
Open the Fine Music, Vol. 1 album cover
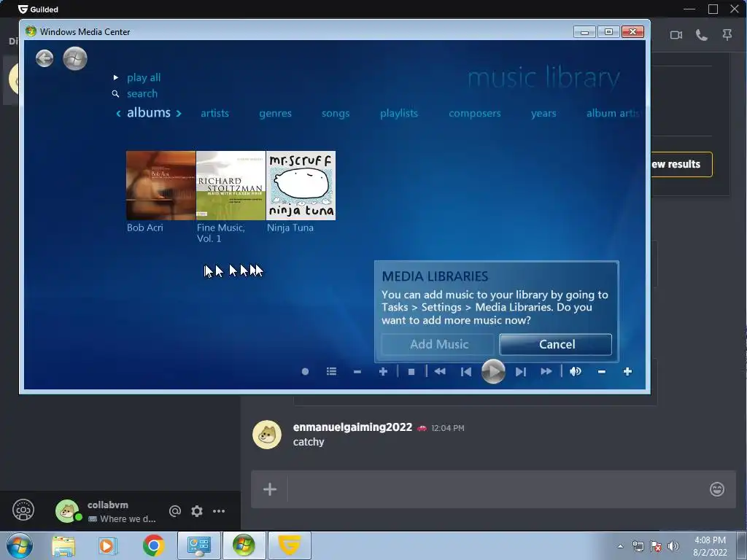(x=231, y=186)
